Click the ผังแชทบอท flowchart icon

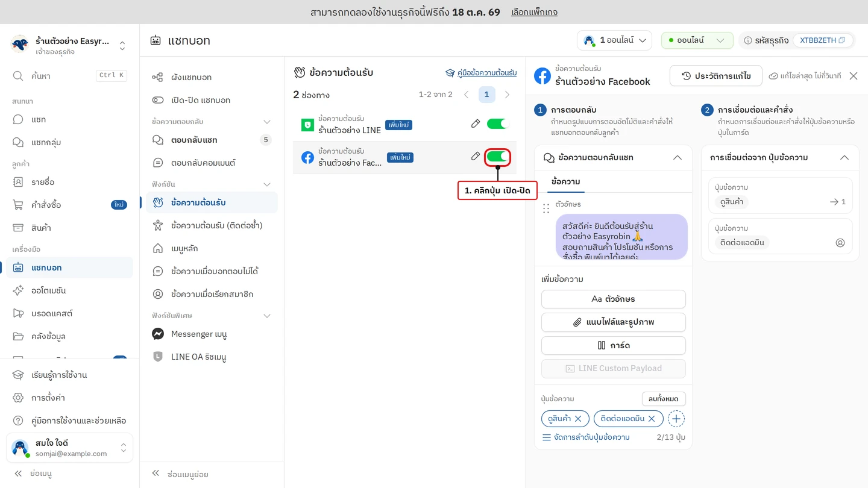157,77
